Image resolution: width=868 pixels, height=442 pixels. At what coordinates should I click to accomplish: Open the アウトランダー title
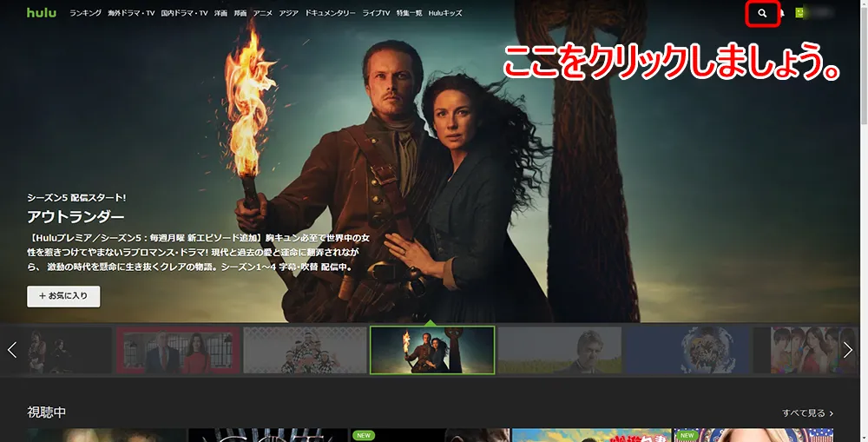point(76,216)
